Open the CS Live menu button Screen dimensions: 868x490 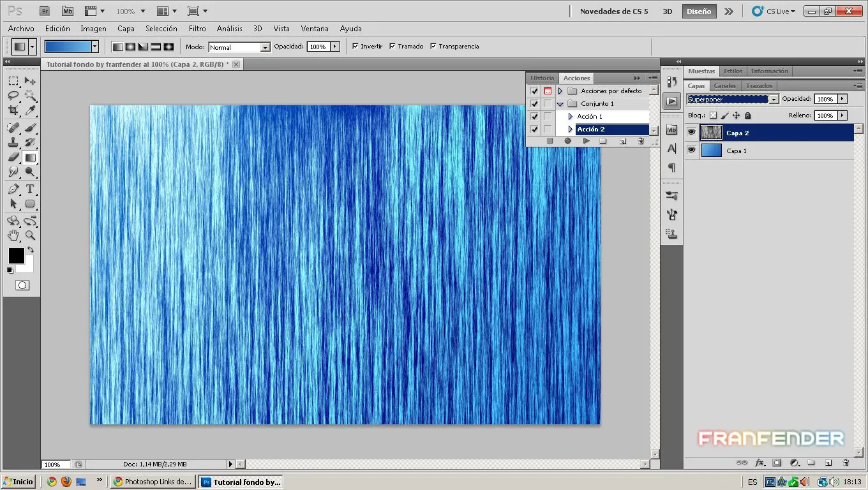pos(774,11)
